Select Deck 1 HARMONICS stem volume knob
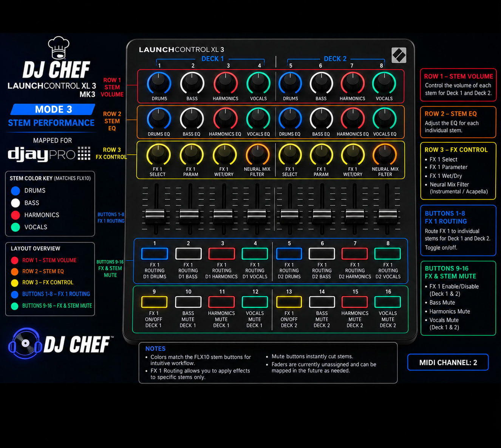This screenshot has height=448, width=501. [226, 83]
